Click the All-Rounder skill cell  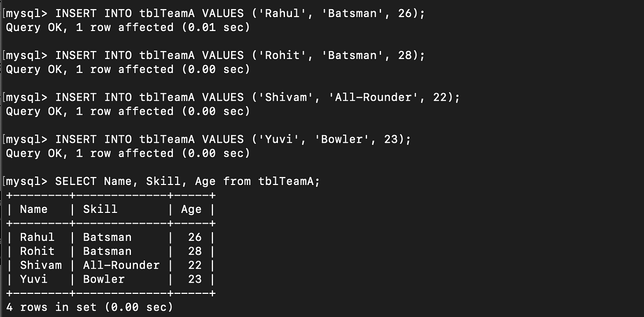click(x=121, y=265)
